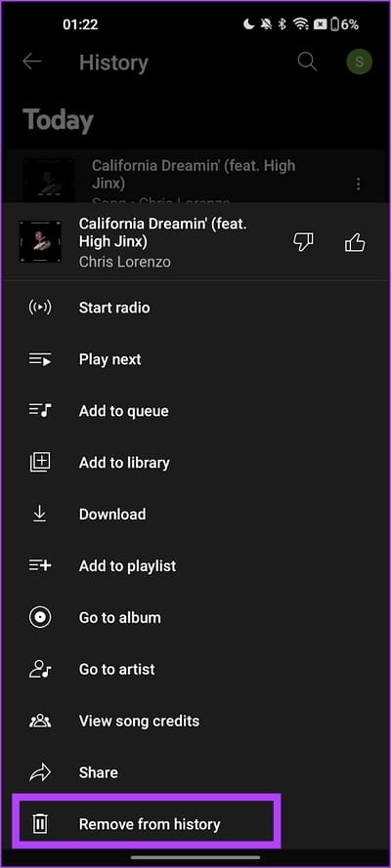Go back using the History arrow

click(x=31, y=62)
